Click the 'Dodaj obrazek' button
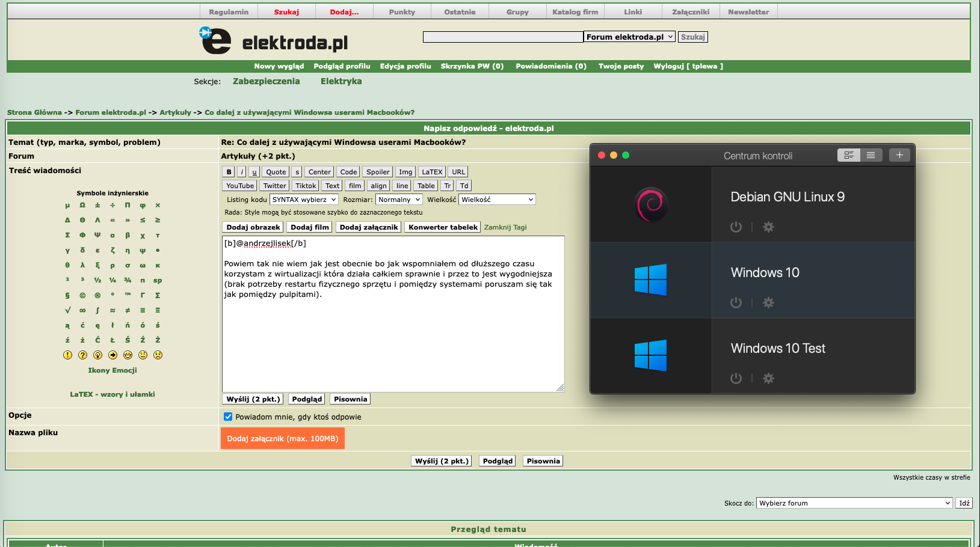This screenshot has width=980, height=547. [x=253, y=227]
